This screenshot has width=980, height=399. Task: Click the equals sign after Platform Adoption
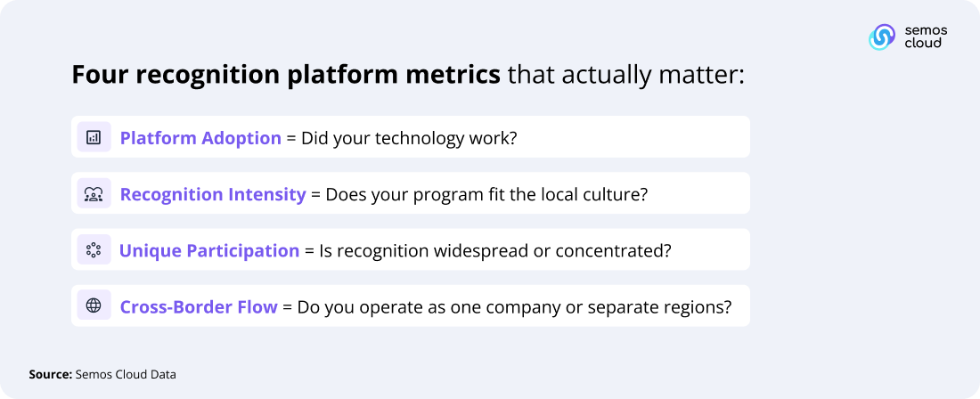(290, 139)
